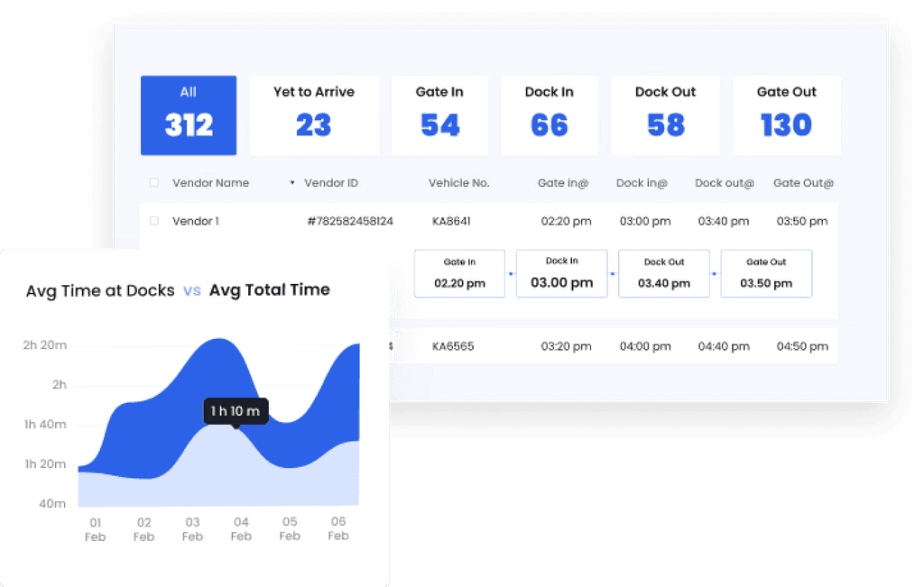Select the All 312 tab
Screen dimensions: 924x587
tap(189, 115)
